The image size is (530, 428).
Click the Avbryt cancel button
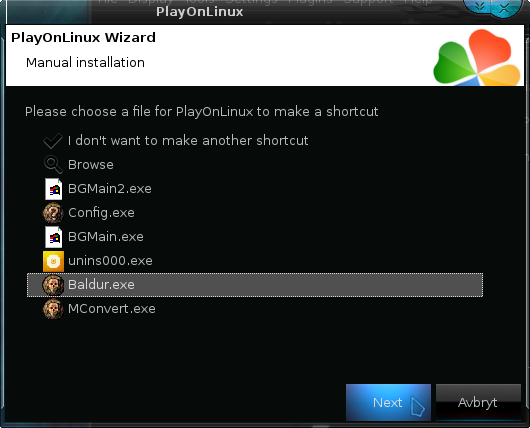(478, 402)
